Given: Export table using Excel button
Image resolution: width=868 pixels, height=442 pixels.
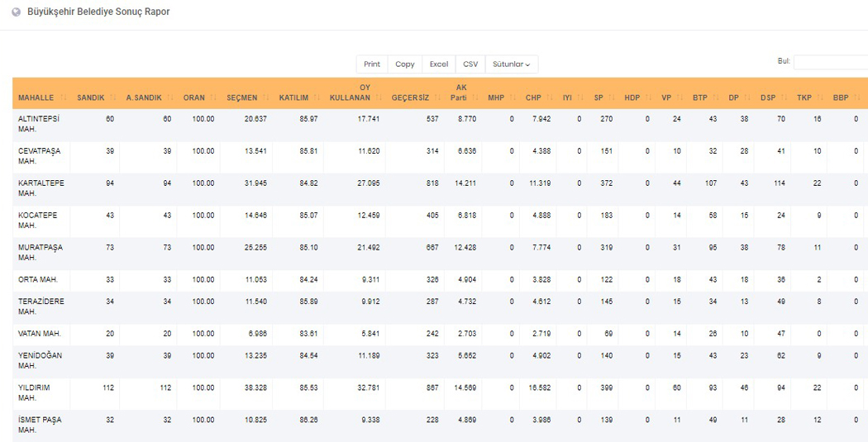Looking at the screenshot, I should [x=439, y=64].
